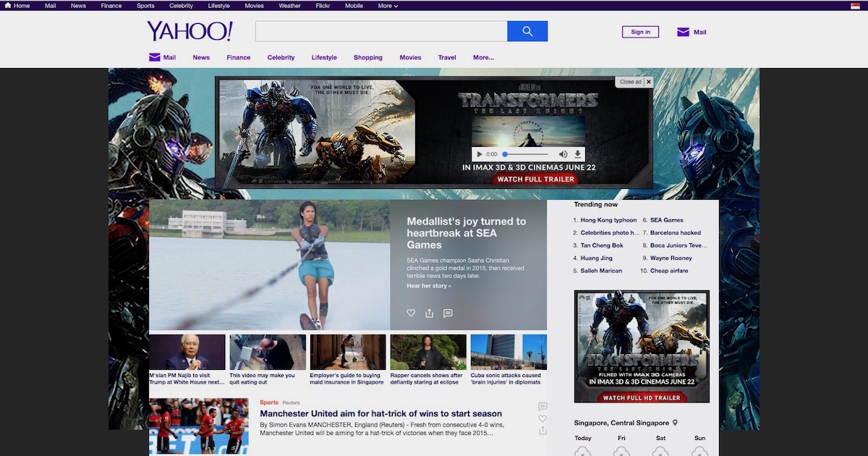Click the Yahoo! logo
This screenshot has height=456, width=868.
(190, 31)
